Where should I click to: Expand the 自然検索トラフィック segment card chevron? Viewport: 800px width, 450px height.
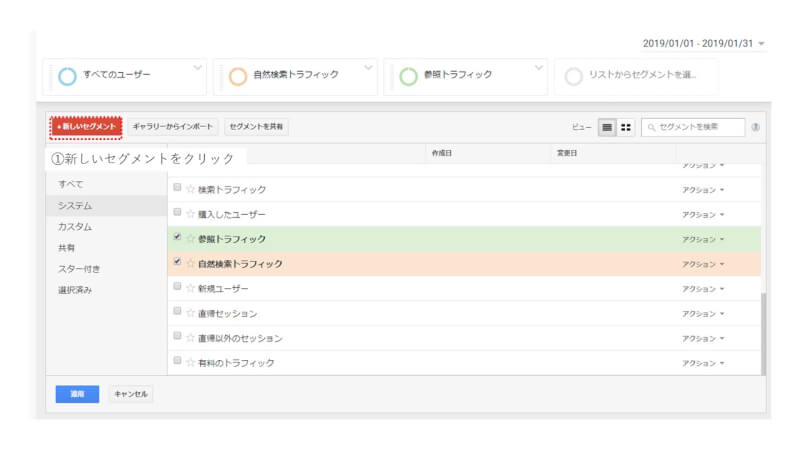click(x=368, y=68)
